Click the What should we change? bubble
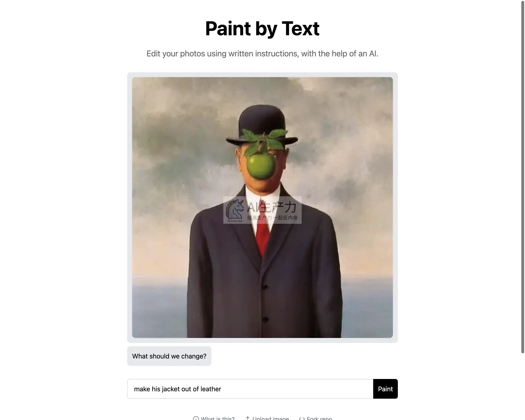525x420 pixels. coord(169,356)
